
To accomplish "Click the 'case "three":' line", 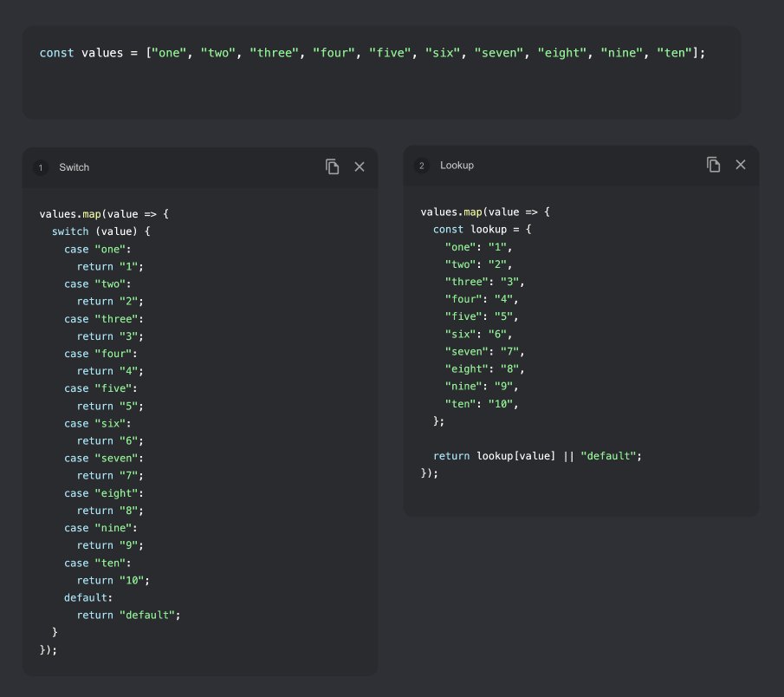I will click(x=103, y=319).
